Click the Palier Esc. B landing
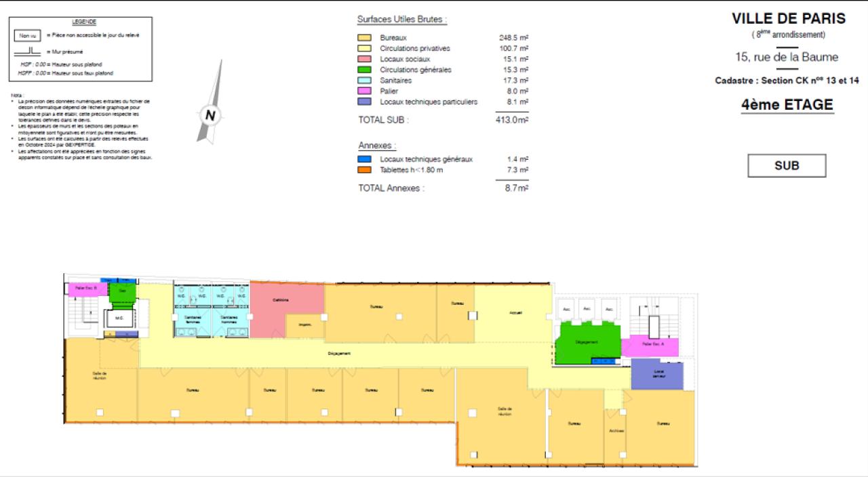This screenshot has width=868, height=477. 85,289
